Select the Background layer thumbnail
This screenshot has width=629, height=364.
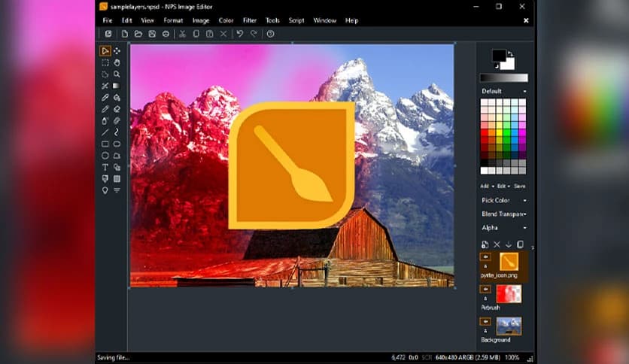tap(509, 326)
